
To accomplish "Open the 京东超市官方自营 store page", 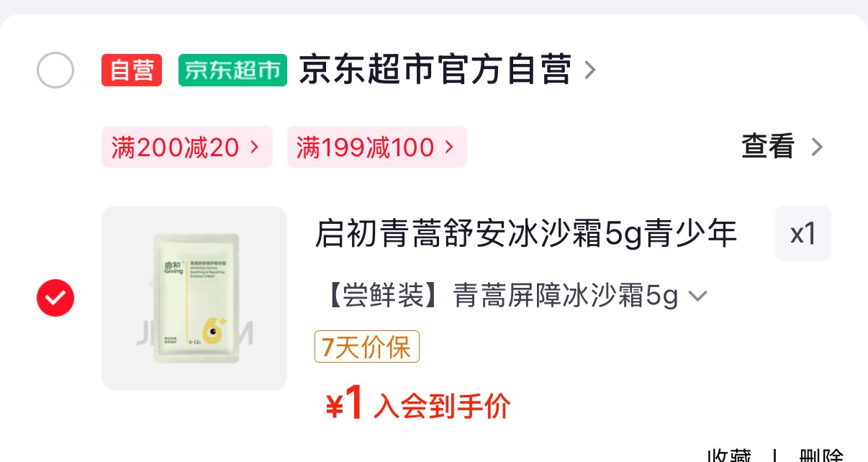I will [x=435, y=71].
